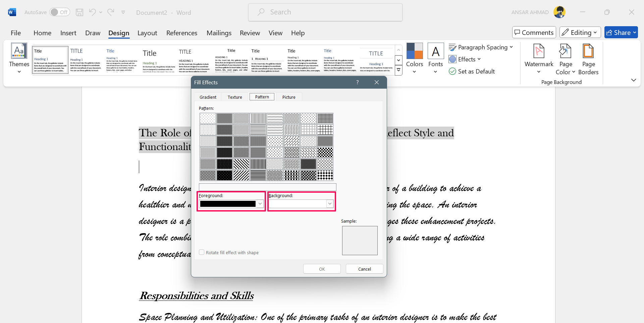The height and width of the screenshot is (323, 644).
Task: Click the Cancel button
Action: [x=365, y=269]
